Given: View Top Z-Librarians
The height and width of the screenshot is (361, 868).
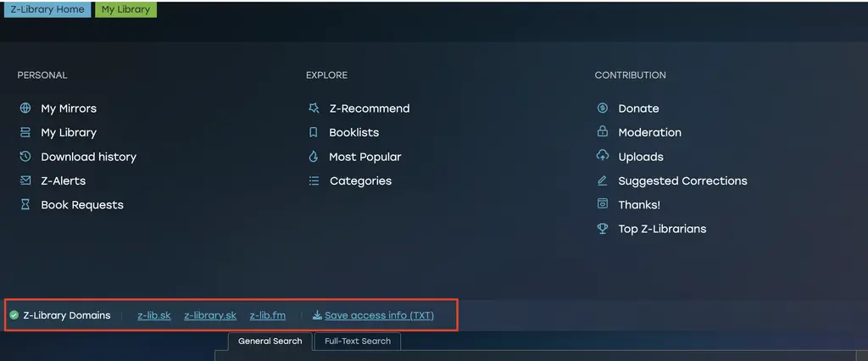Looking at the screenshot, I should pyautogui.click(x=662, y=229).
